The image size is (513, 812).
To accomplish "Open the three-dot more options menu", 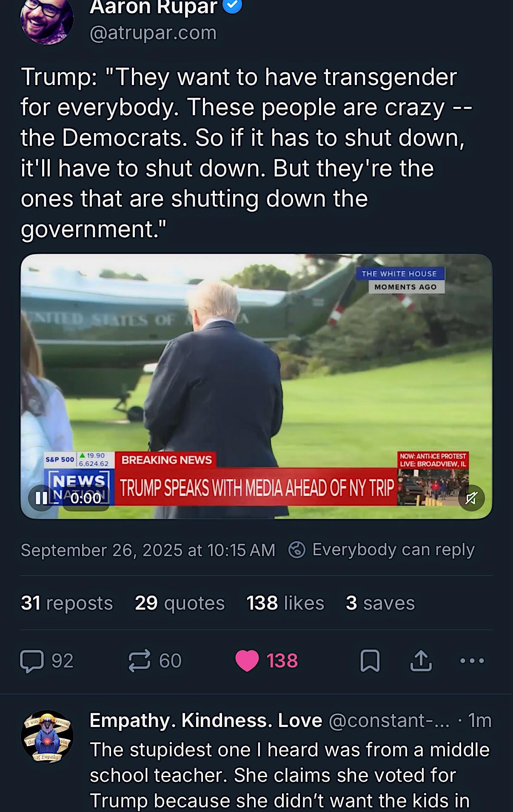I will pos(472,661).
